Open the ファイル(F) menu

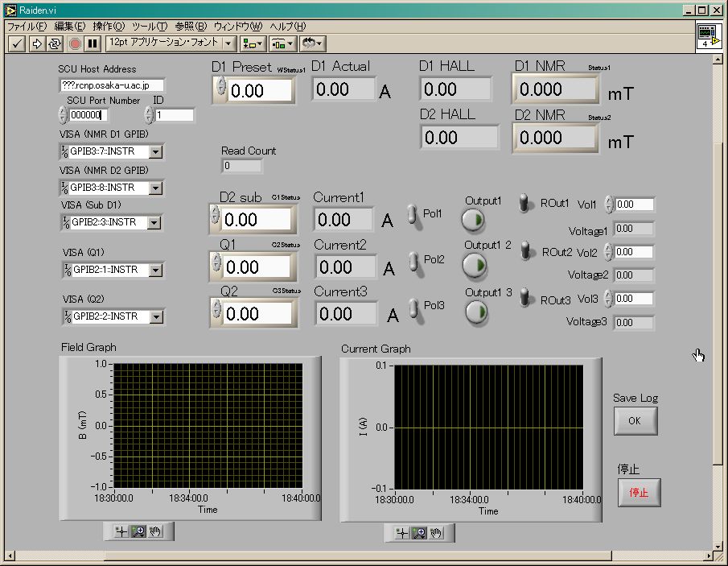click(x=27, y=27)
